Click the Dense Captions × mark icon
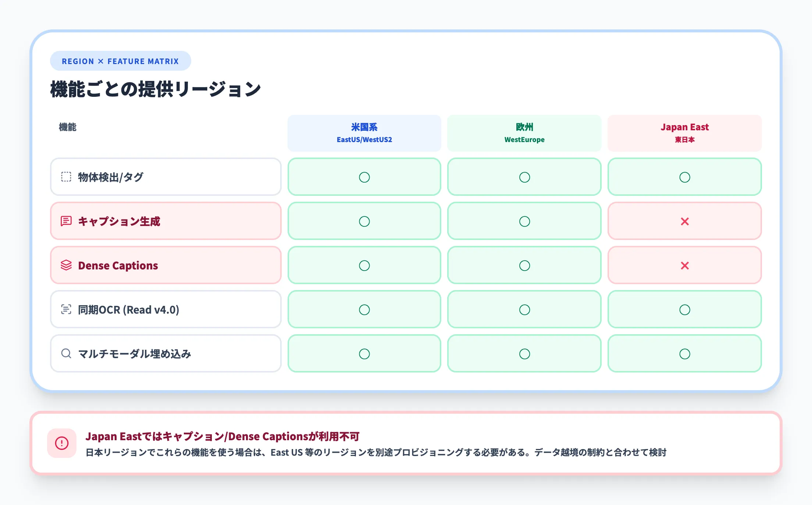Image resolution: width=812 pixels, height=505 pixels. (x=684, y=265)
